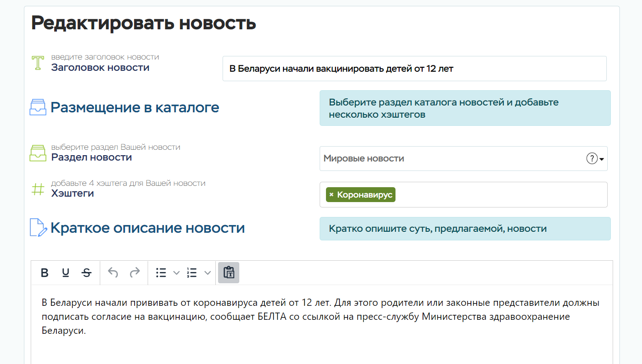Open the 'Мировые новости' section dropdown
The image size is (642, 364).
pos(451,159)
